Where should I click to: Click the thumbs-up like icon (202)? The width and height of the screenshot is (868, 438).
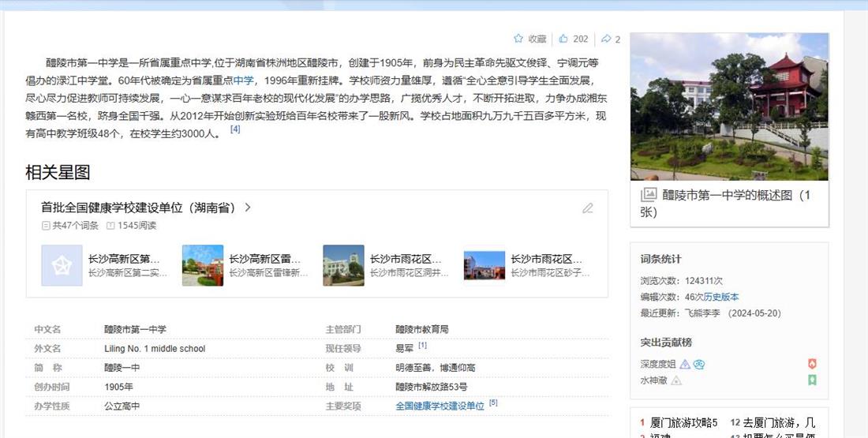(563, 39)
